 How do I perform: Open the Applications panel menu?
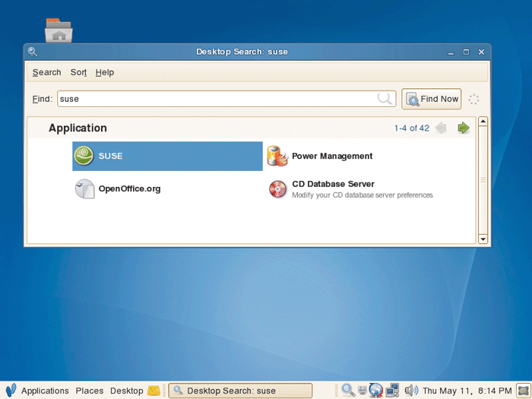pyautogui.click(x=45, y=391)
